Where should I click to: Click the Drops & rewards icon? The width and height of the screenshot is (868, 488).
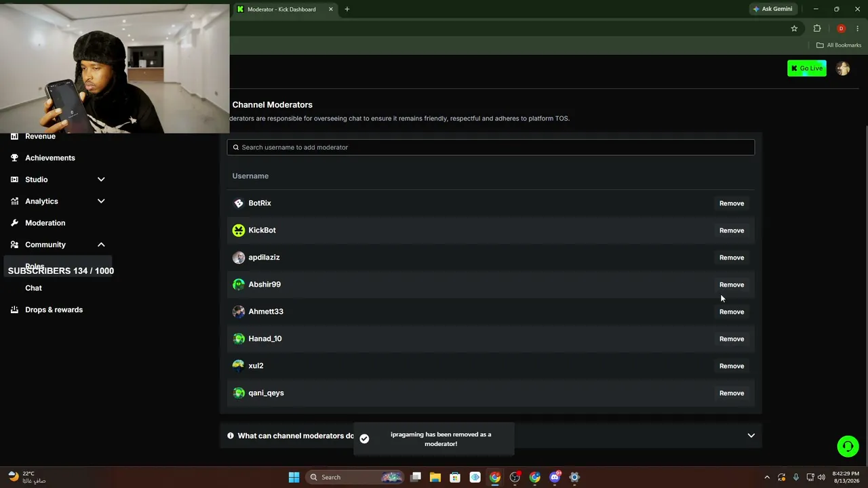(x=14, y=310)
